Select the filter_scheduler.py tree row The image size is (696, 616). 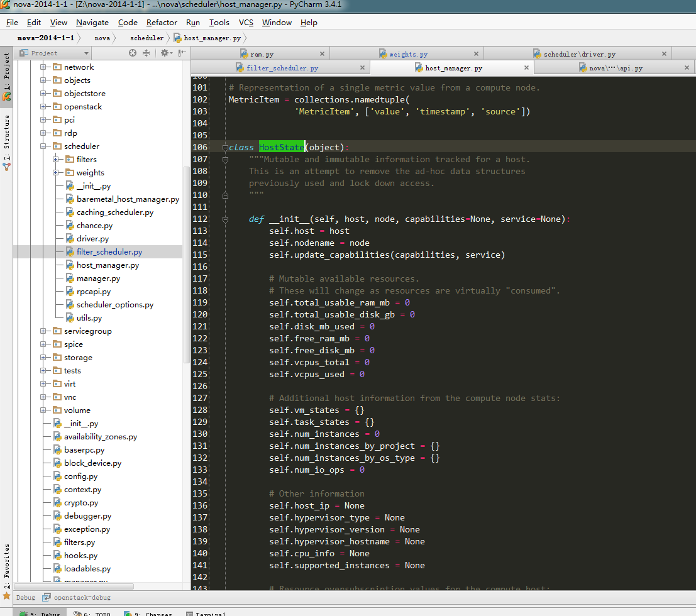click(x=97, y=251)
